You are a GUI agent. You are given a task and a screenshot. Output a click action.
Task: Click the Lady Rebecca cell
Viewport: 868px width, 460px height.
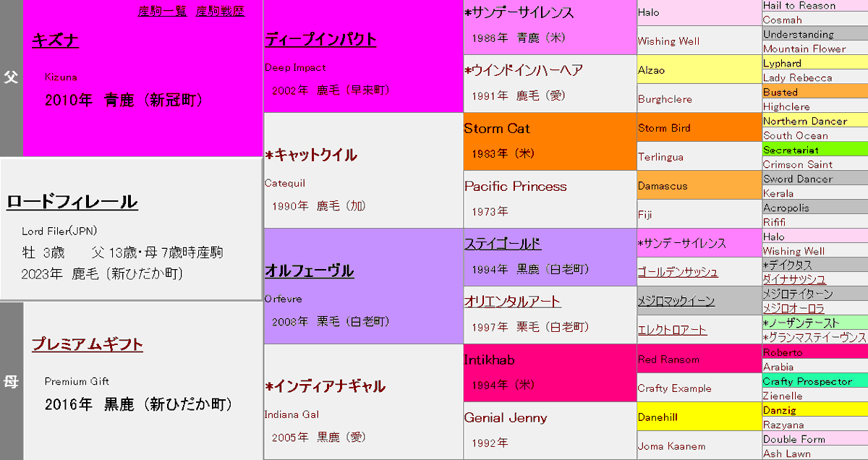815,77
